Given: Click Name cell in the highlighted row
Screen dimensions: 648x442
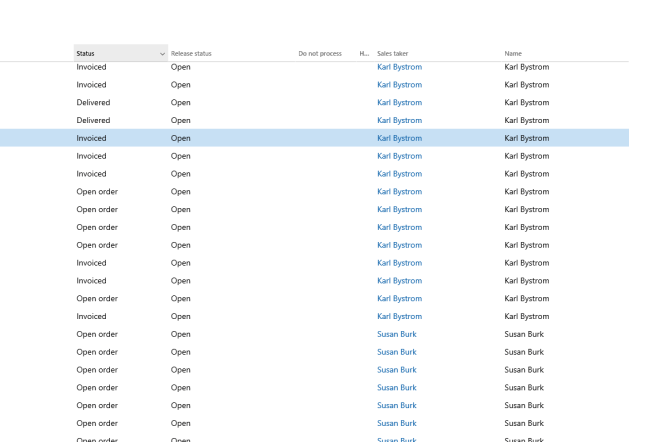Looking at the screenshot, I should (526, 138).
